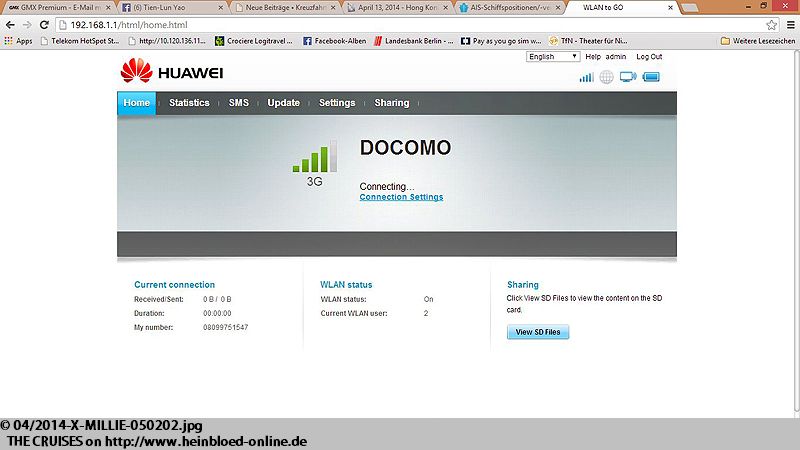This screenshot has width=800, height=450.
Task: Open the Update menu
Action: 284,103
